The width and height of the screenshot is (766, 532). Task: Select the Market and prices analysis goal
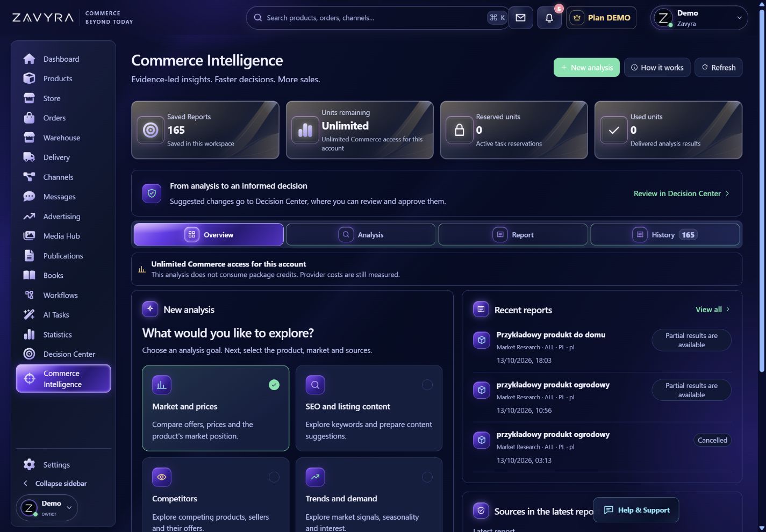[216, 408]
